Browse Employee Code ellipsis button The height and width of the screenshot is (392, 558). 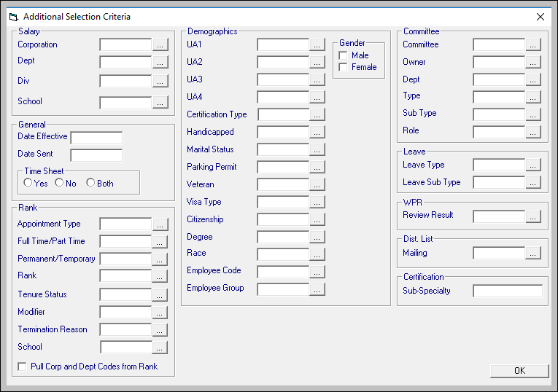tap(317, 272)
